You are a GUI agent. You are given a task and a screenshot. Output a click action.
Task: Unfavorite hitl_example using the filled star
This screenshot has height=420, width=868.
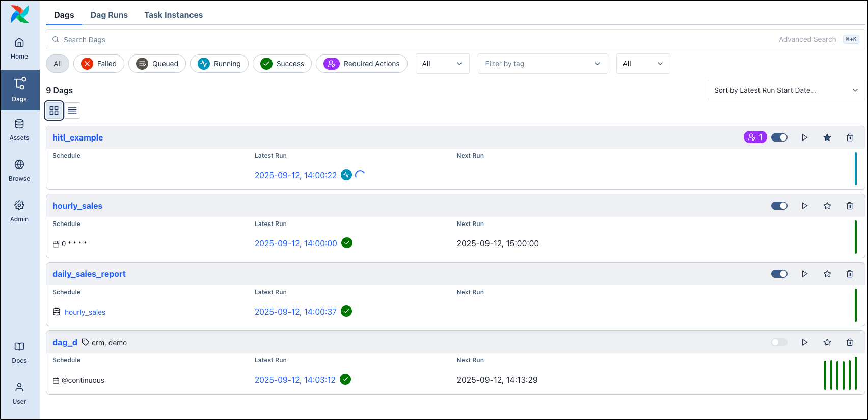(827, 137)
